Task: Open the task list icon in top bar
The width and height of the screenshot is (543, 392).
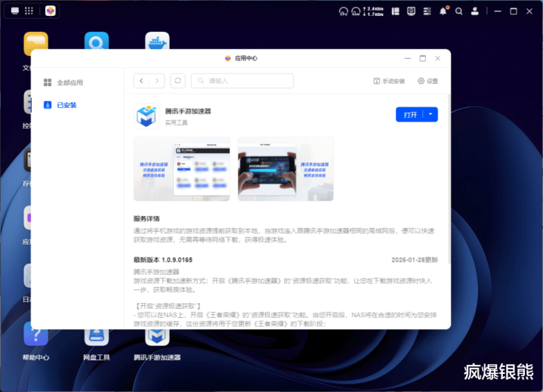Action: 427,11
